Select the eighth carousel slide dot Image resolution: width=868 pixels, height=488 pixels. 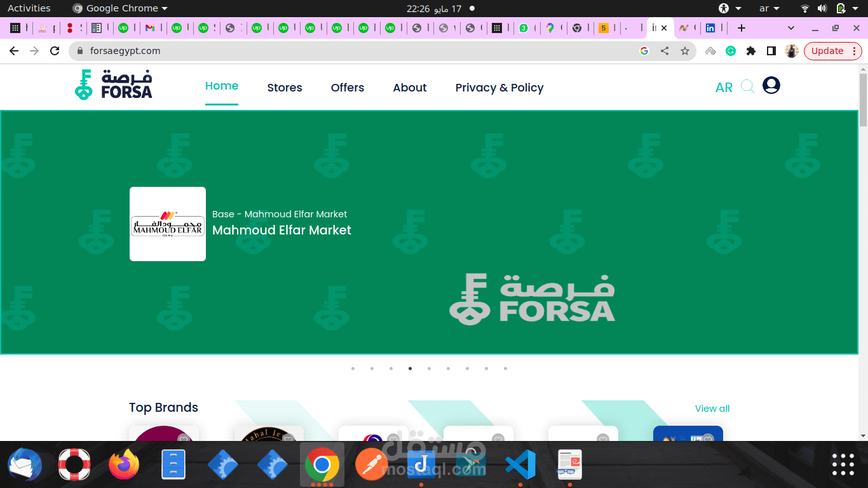(486, 369)
